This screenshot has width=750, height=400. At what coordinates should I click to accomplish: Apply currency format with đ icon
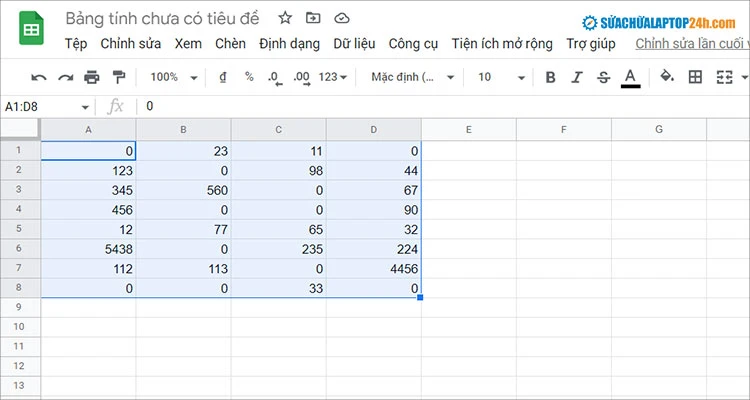pyautogui.click(x=223, y=77)
